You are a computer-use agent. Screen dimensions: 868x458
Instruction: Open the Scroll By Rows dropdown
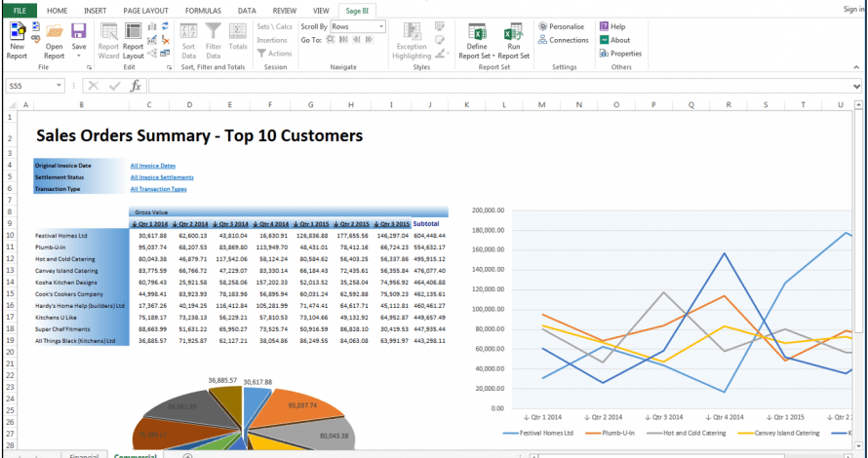381,26
